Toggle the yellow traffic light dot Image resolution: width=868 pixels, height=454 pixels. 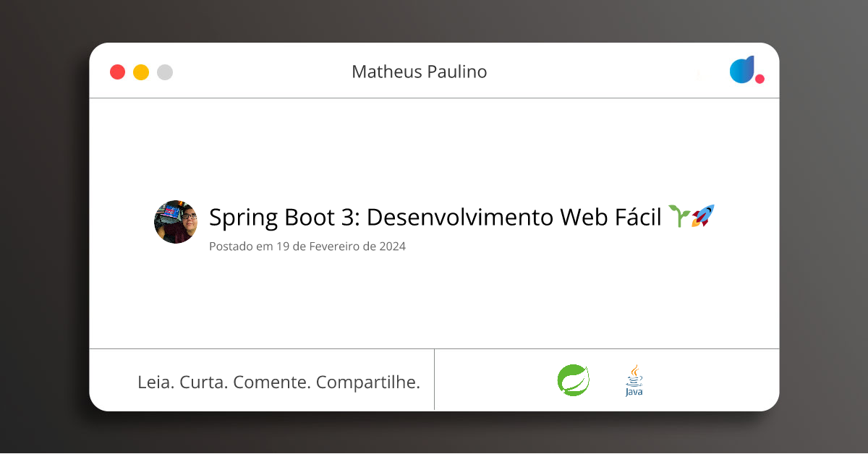pos(140,72)
